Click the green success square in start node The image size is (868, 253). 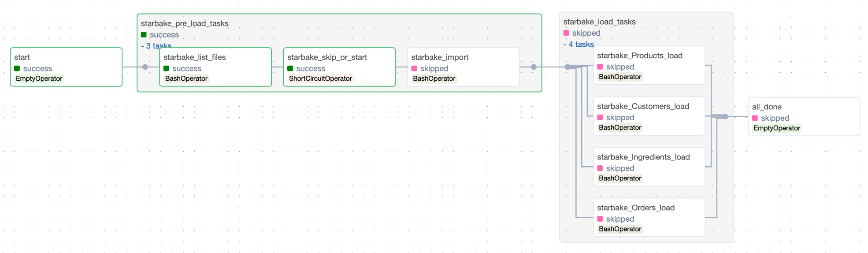point(17,68)
